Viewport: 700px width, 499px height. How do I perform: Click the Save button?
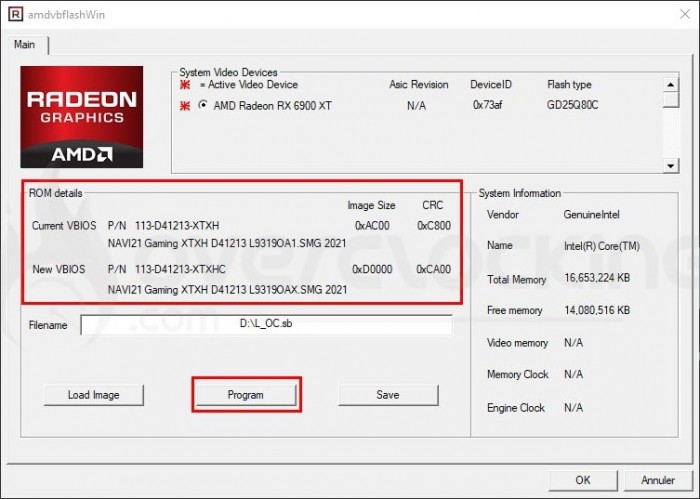coord(388,395)
